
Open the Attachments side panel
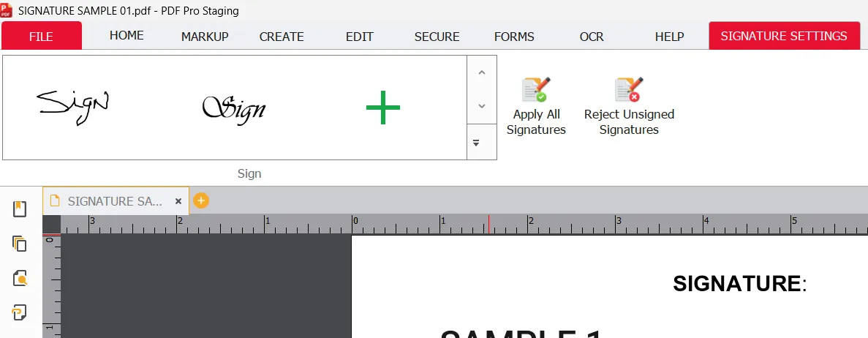[20, 313]
